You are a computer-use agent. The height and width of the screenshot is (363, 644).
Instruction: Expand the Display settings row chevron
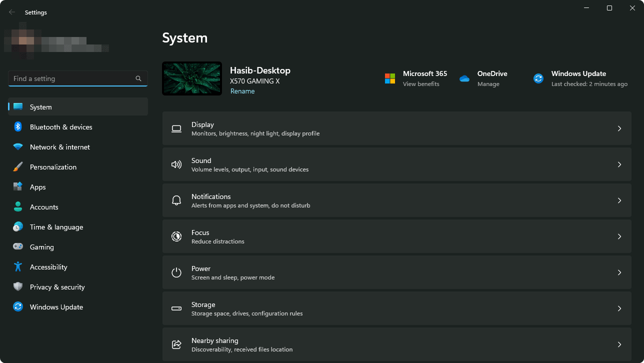(619, 128)
